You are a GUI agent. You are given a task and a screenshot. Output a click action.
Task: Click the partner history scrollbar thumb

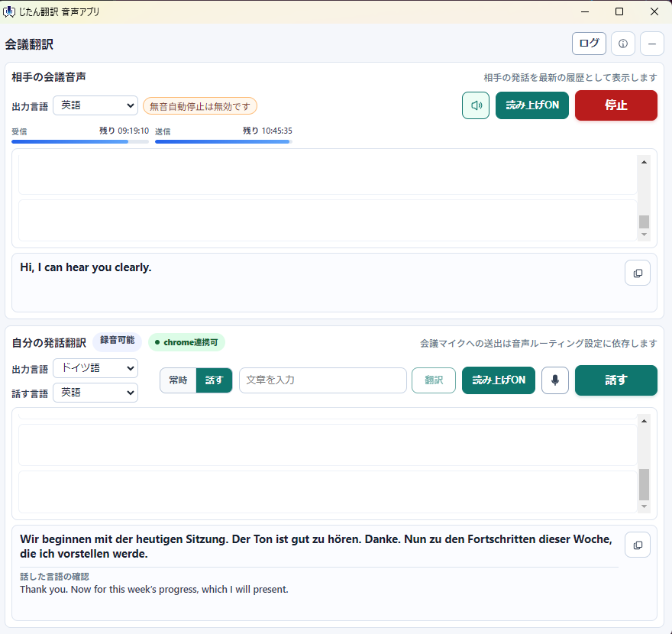pos(644,222)
